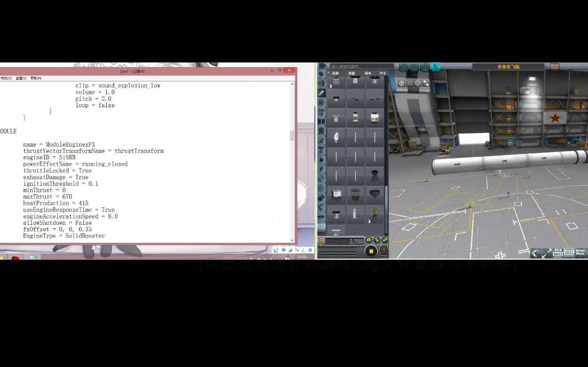588x367 pixels.
Task: Click the highlighted teal airplane mode button
Action: pyautogui.click(x=436, y=66)
